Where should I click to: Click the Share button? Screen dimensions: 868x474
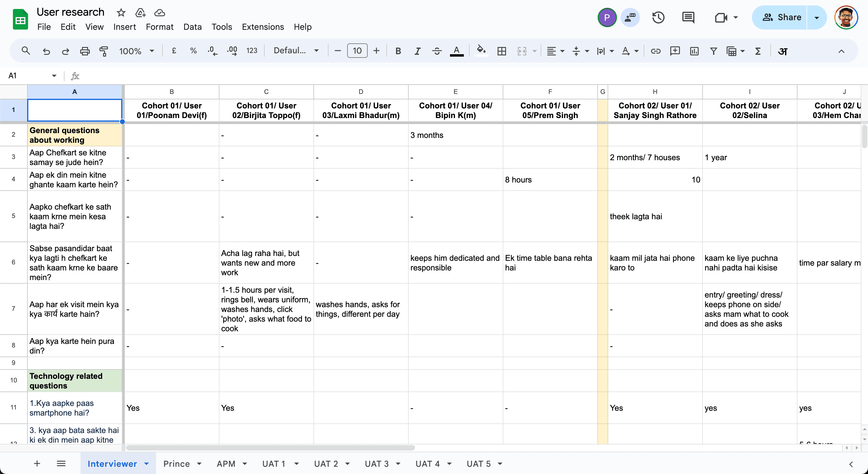(x=782, y=17)
